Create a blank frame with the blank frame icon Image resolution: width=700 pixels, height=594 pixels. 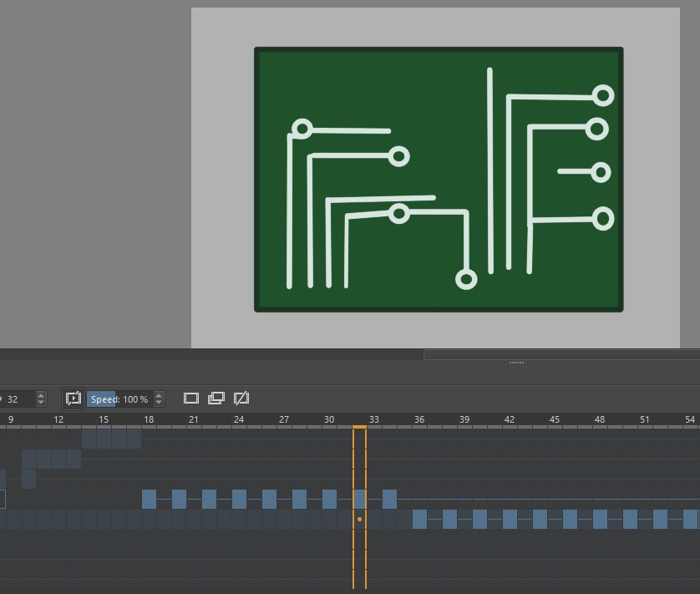tap(190, 399)
